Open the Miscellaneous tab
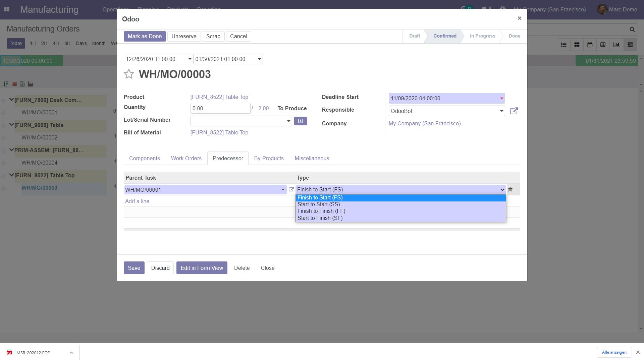 click(x=312, y=158)
